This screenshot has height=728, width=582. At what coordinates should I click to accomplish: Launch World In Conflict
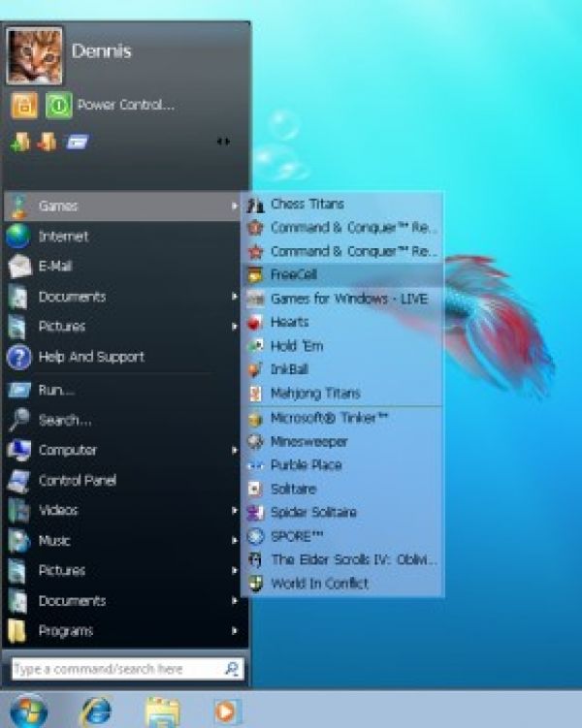(342, 584)
